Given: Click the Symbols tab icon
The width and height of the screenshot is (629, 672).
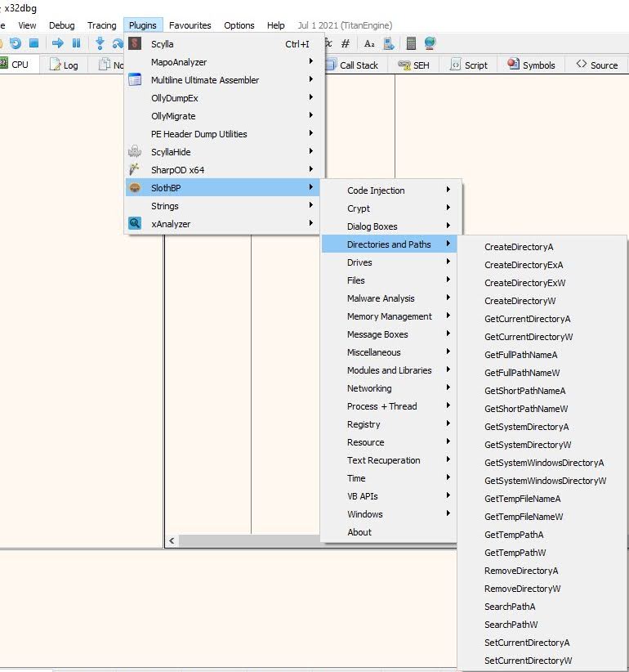Looking at the screenshot, I should [513, 64].
